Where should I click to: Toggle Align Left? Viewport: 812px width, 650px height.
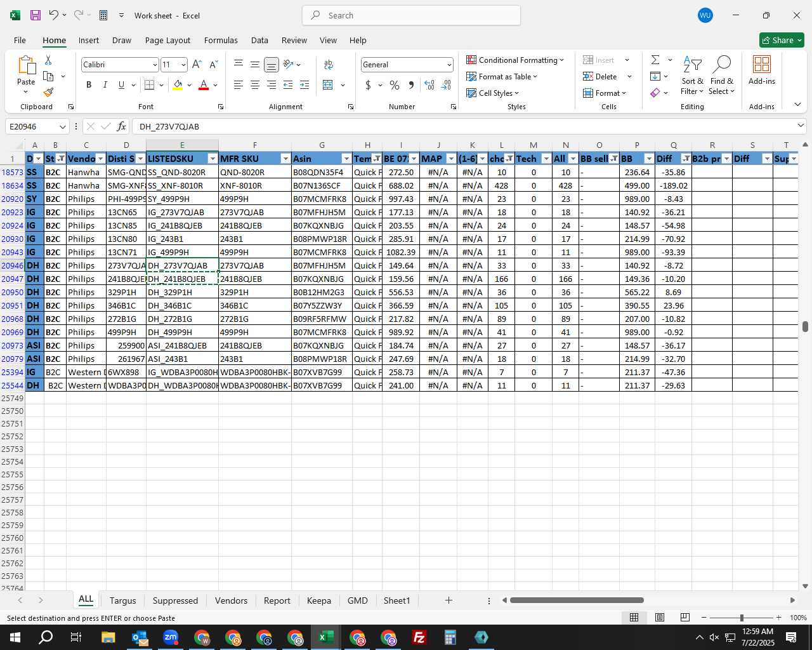coord(239,85)
